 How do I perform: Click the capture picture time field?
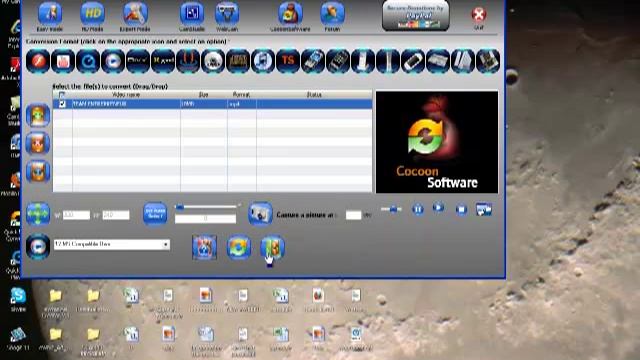coord(353,215)
